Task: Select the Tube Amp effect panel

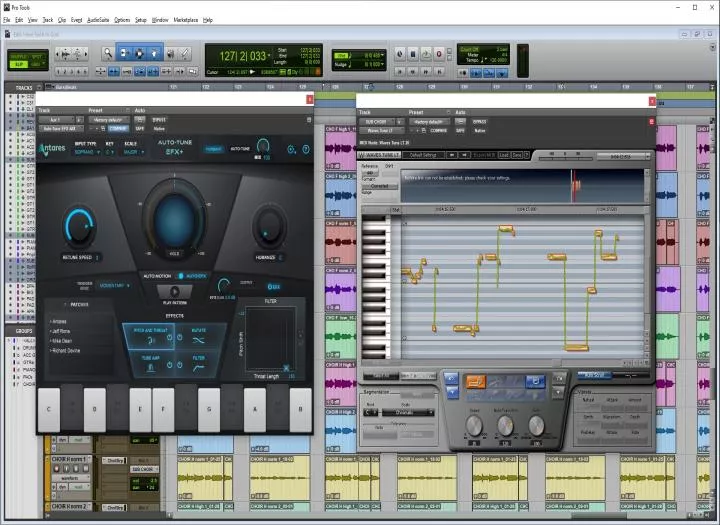Action: [x=151, y=364]
